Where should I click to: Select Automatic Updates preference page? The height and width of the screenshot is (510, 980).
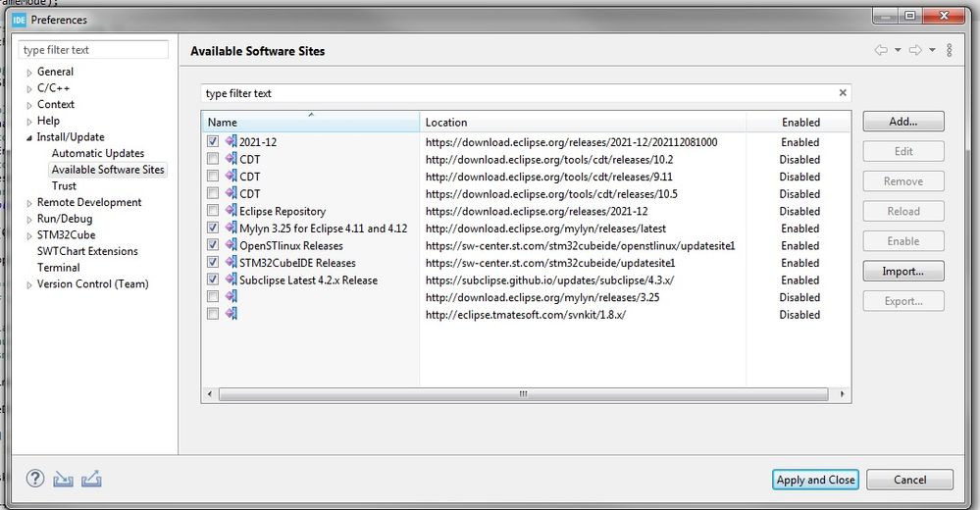(x=97, y=153)
